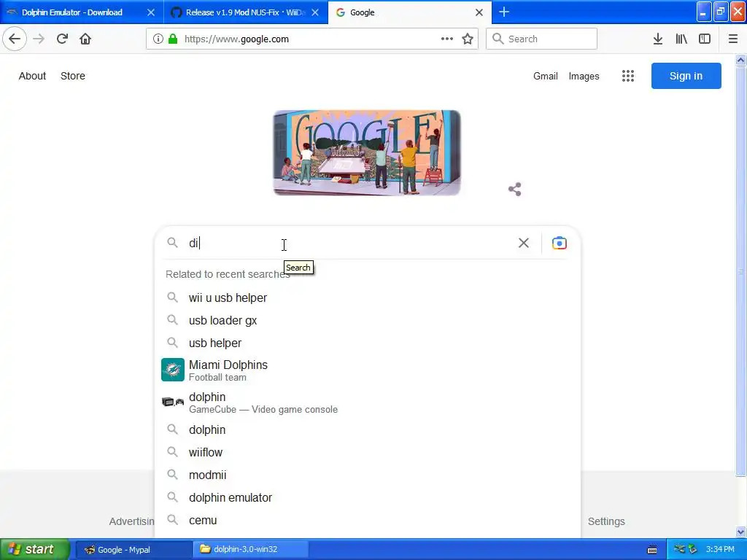The height and width of the screenshot is (560, 747).
Task: Choose the 'usb loader gx' suggestion
Action: (368, 321)
